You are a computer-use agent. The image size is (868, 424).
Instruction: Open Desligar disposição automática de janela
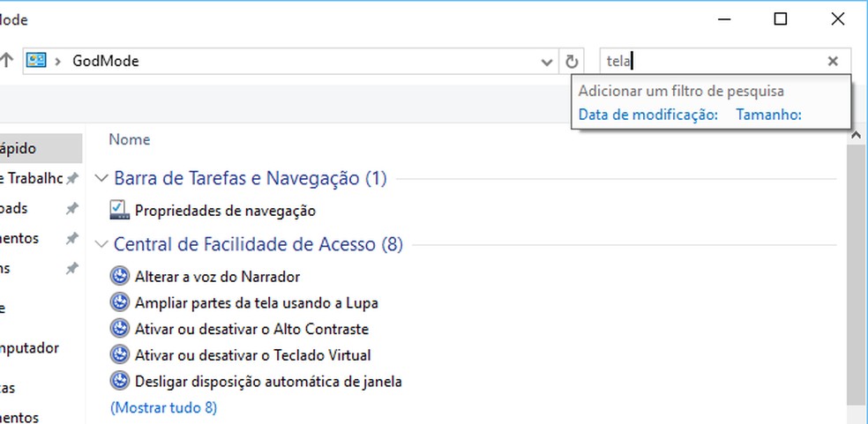(268, 382)
